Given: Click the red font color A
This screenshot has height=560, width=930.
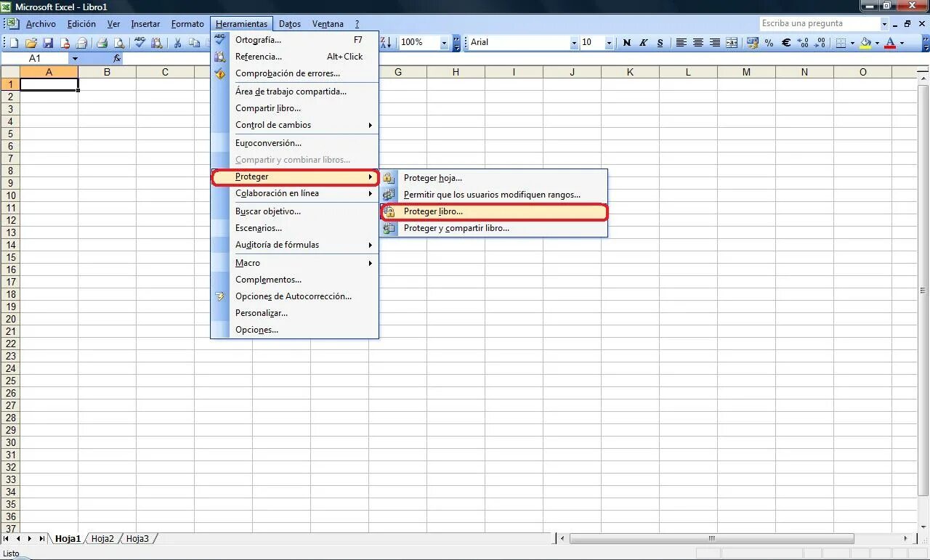Looking at the screenshot, I should (890, 43).
